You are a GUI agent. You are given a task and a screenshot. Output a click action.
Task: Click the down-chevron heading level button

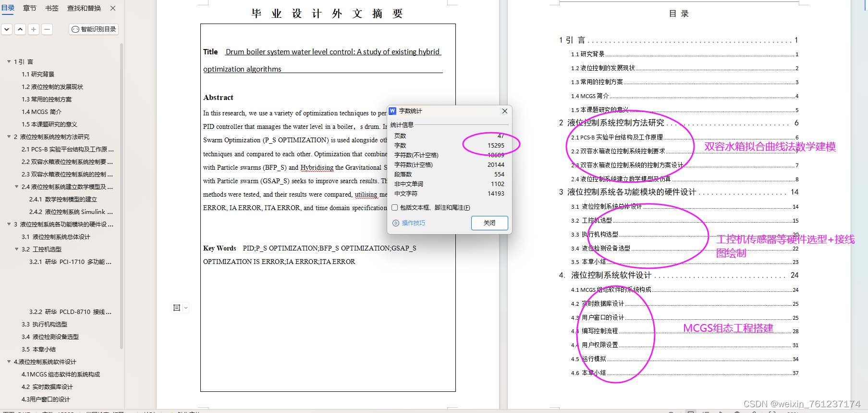7,29
